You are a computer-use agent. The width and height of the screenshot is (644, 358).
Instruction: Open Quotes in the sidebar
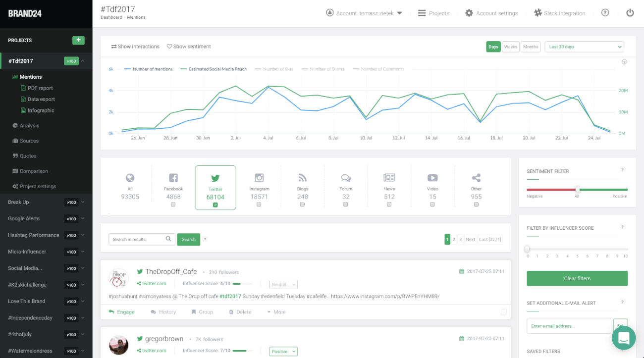[24, 156]
